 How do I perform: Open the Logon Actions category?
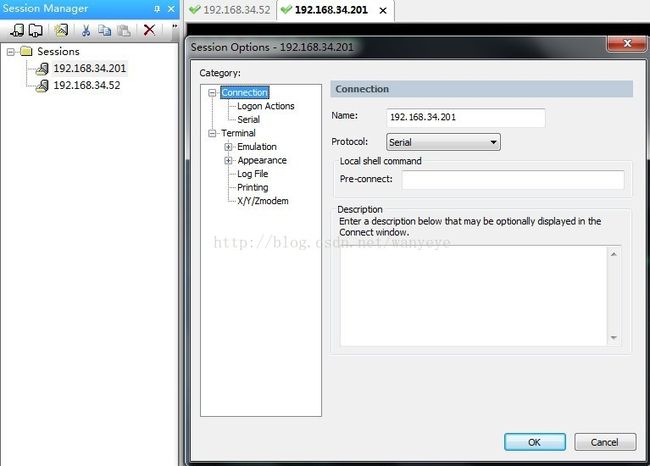(266, 106)
